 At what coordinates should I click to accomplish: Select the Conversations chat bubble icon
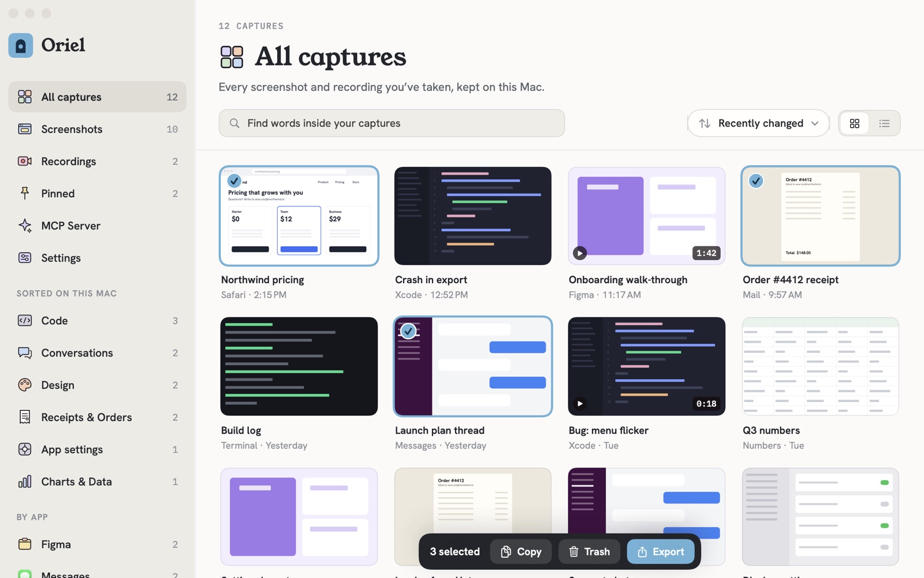tap(25, 353)
